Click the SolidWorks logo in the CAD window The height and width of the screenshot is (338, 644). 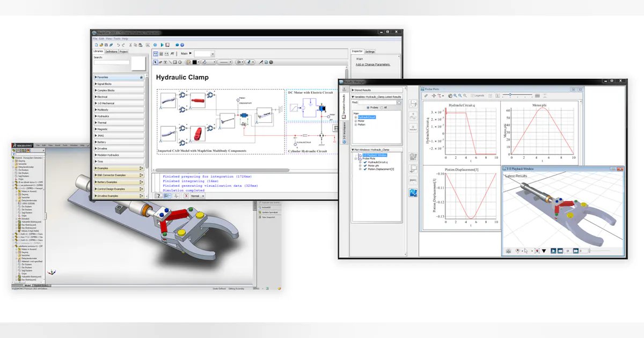[22, 145]
